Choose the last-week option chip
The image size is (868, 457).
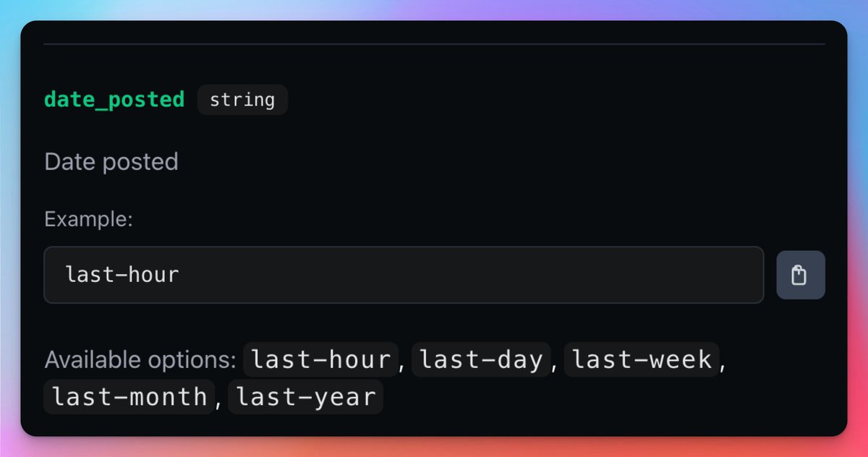(642, 359)
